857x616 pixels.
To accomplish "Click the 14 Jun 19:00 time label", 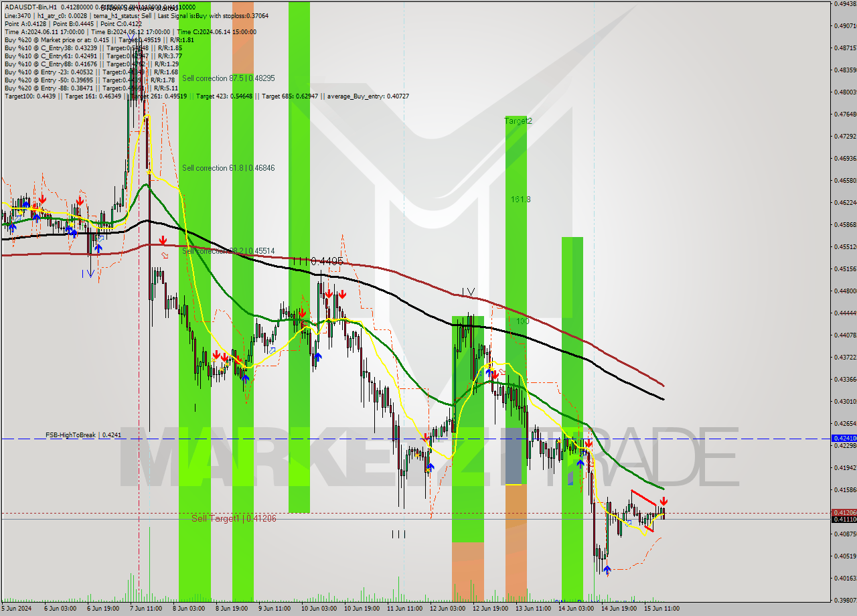I will 619,608.
